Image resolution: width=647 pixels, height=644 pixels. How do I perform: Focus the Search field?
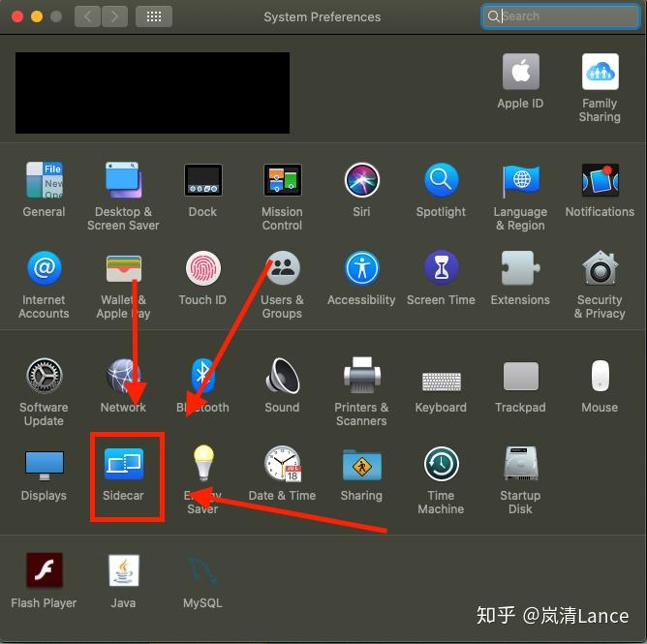pyautogui.click(x=561, y=16)
